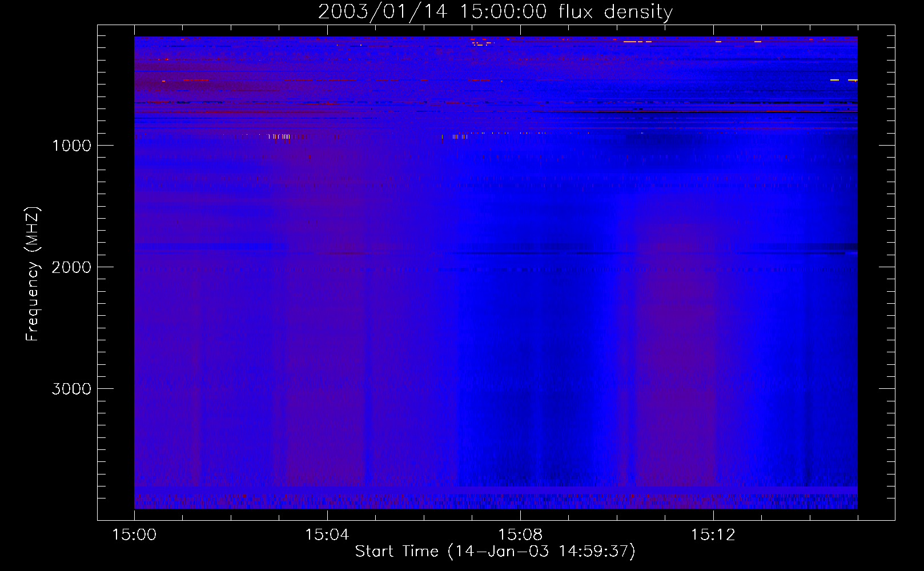Click the plot title '2003/01/14 15:00:00 flux density'
This screenshot has height=571, width=924.
click(x=495, y=12)
